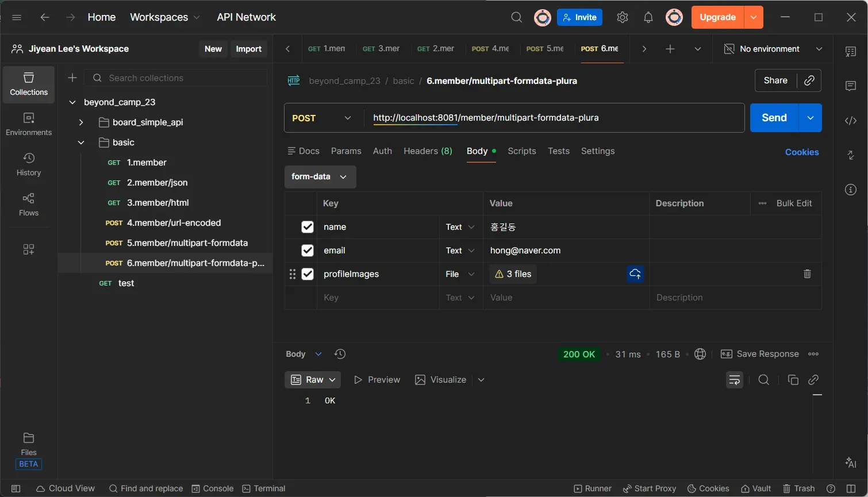Upload files to cloud for profileImages

(635, 274)
